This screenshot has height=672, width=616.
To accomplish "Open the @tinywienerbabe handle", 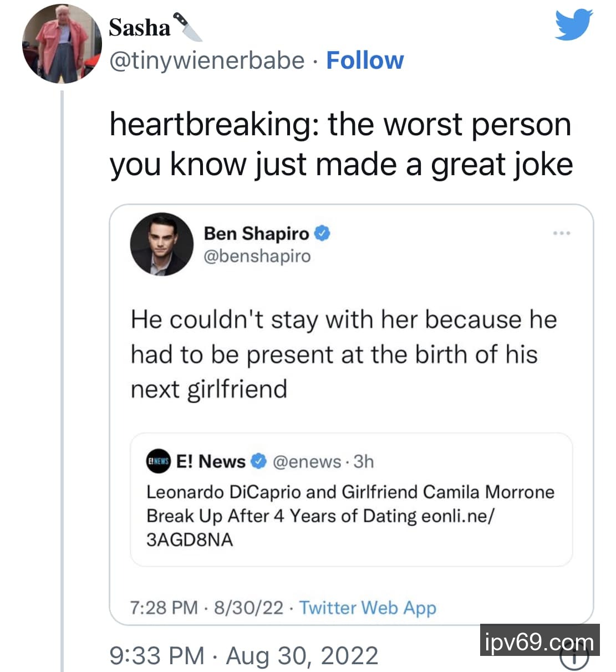I will [207, 60].
